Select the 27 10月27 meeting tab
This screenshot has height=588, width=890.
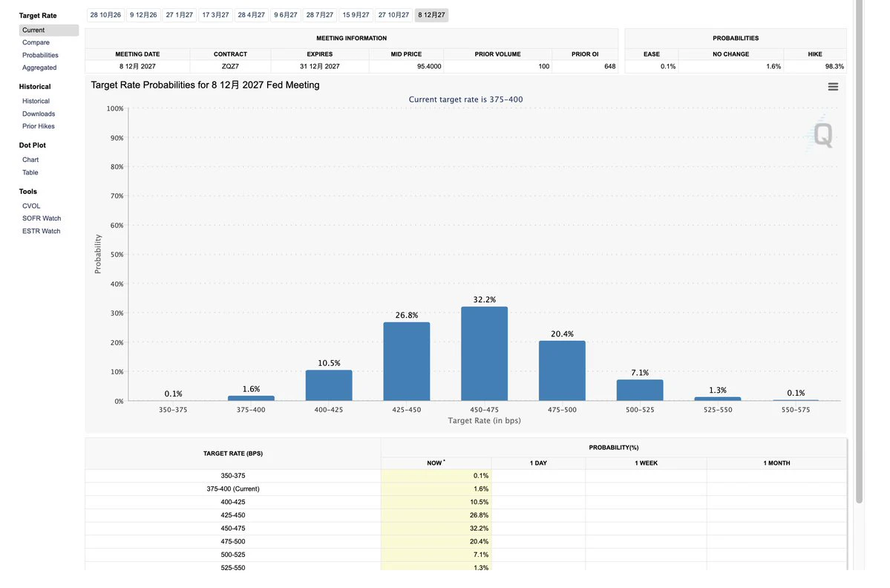[394, 16]
